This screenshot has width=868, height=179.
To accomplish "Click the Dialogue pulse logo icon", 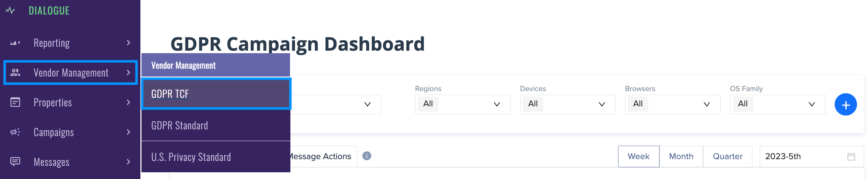I will (10, 10).
